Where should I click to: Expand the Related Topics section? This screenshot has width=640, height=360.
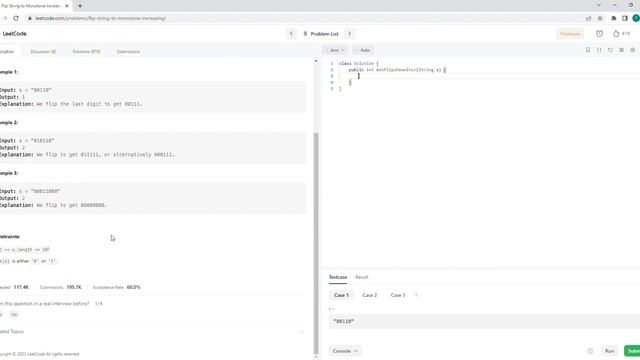(x=152, y=331)
